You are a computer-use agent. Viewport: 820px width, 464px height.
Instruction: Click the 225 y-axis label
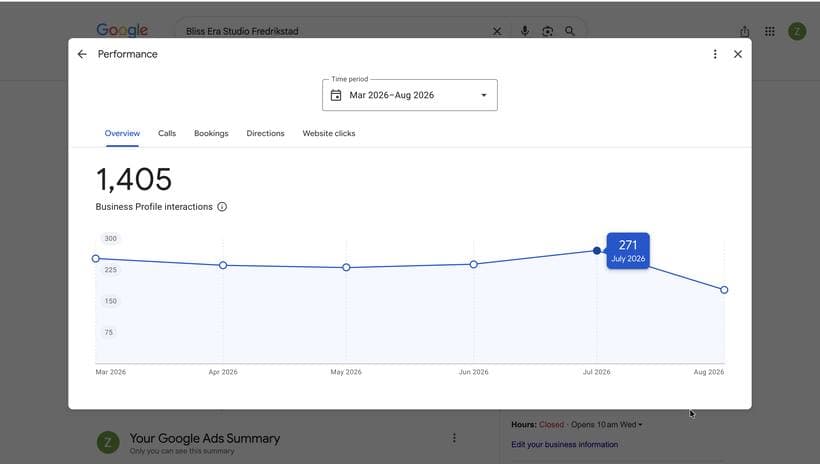tap(110, 270)
